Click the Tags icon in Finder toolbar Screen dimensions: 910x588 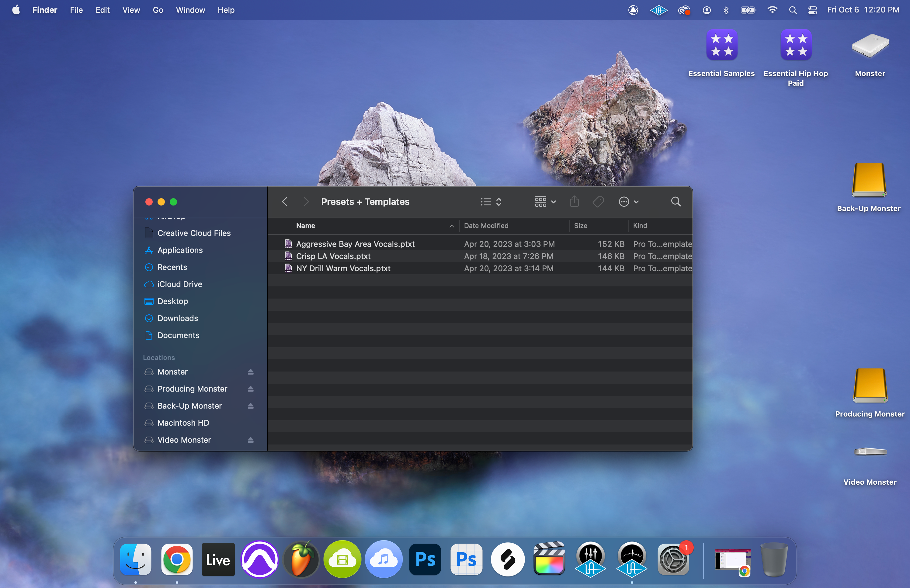[598, 202]
